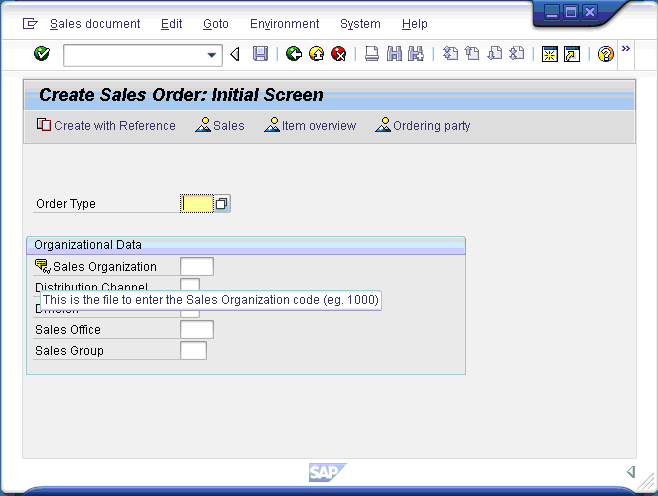Click the Sales button
The image size is (658, 496).
point(220,125)
